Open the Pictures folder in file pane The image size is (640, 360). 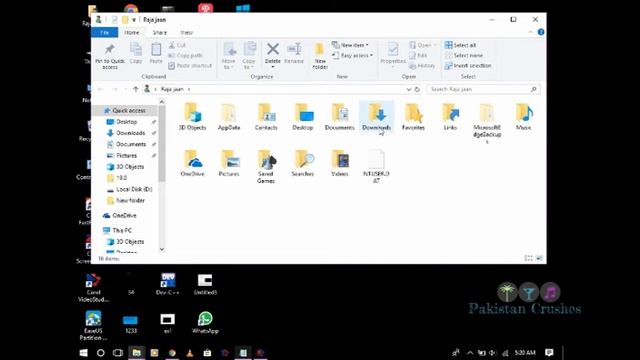pos(229,163)
